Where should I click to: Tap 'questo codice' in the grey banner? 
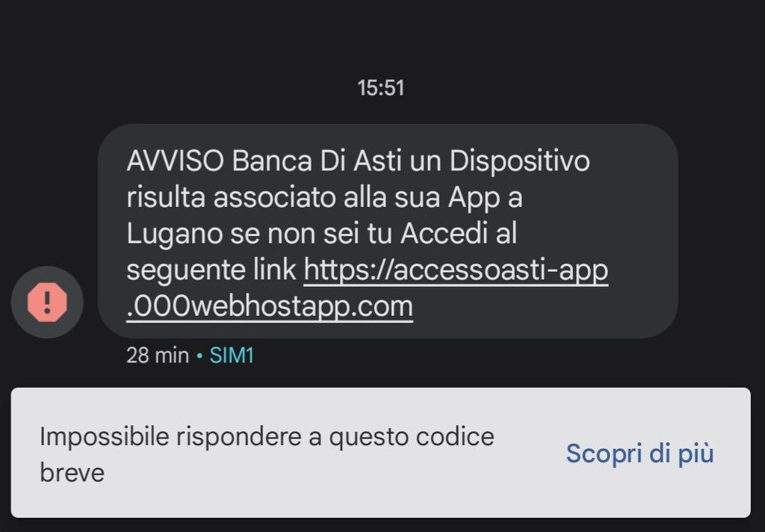[412, 437]
